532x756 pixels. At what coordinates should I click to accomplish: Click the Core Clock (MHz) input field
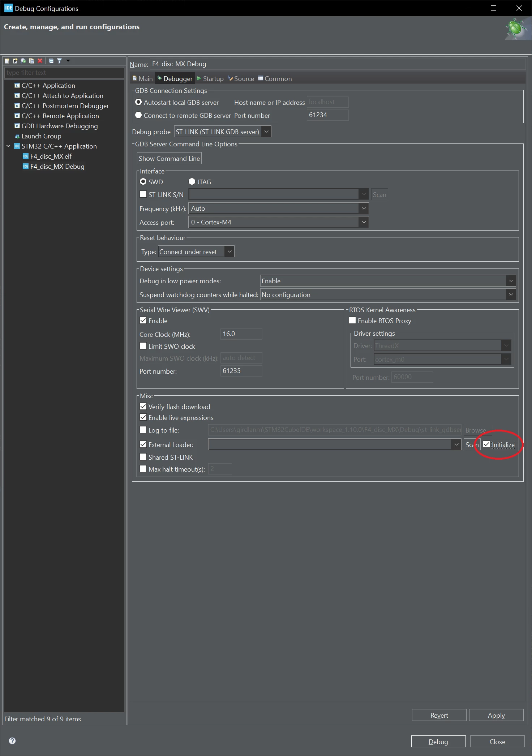point(241,334)
